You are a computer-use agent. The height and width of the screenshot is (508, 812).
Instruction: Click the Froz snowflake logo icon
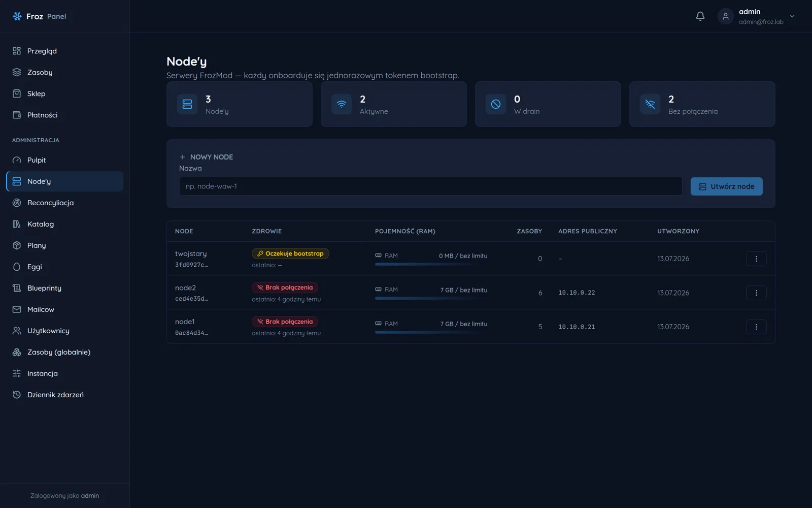pyautogui.click(x=17, y=16)
